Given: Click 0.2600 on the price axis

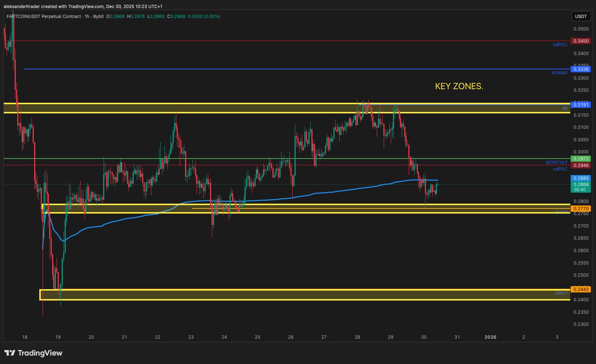Looking at the screenshot, I should click(581, 251).
